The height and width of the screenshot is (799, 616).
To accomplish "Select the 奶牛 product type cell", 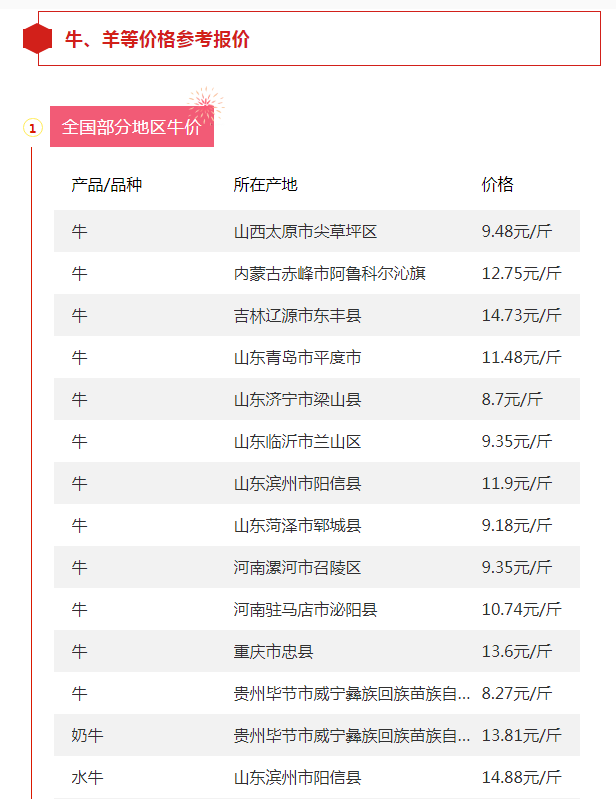I will [x=87, y=736].
